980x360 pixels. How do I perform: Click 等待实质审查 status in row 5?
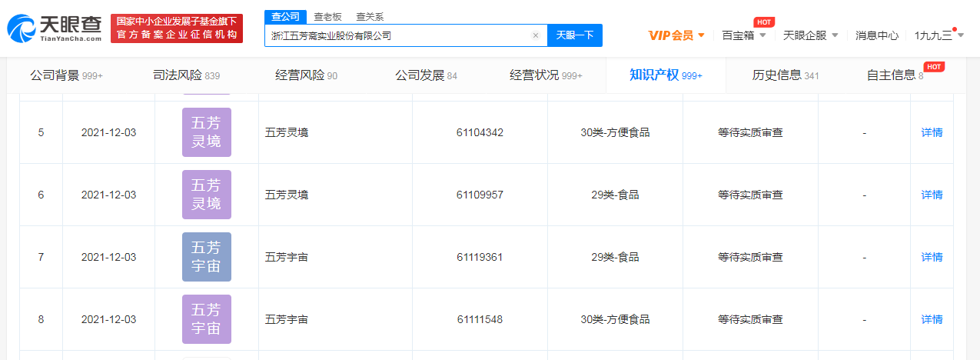click(750, 132)
